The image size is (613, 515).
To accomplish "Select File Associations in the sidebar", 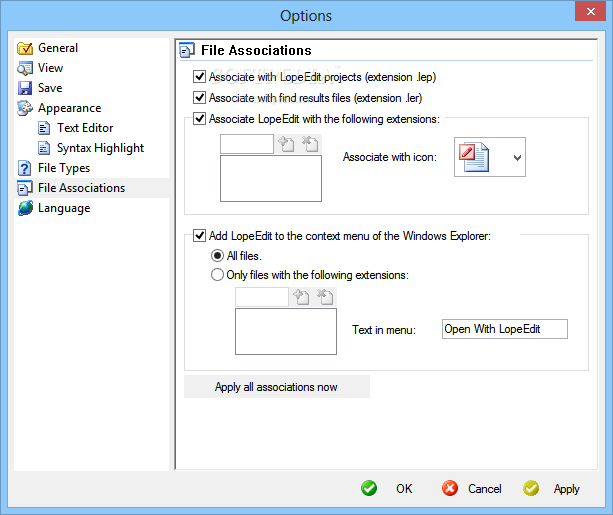I will [x=92, y=188].
